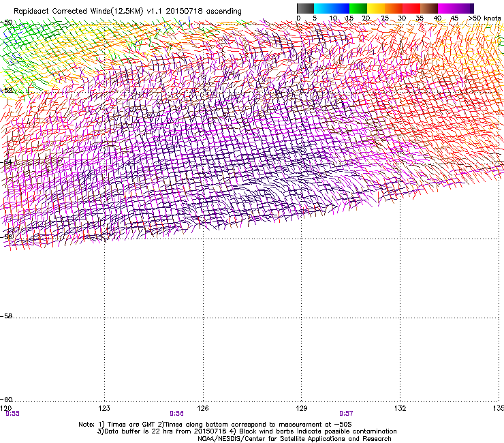This screenshot has height=443, width=504.
Task: Click the '45' legend scale label
Action: pos(454,18)
